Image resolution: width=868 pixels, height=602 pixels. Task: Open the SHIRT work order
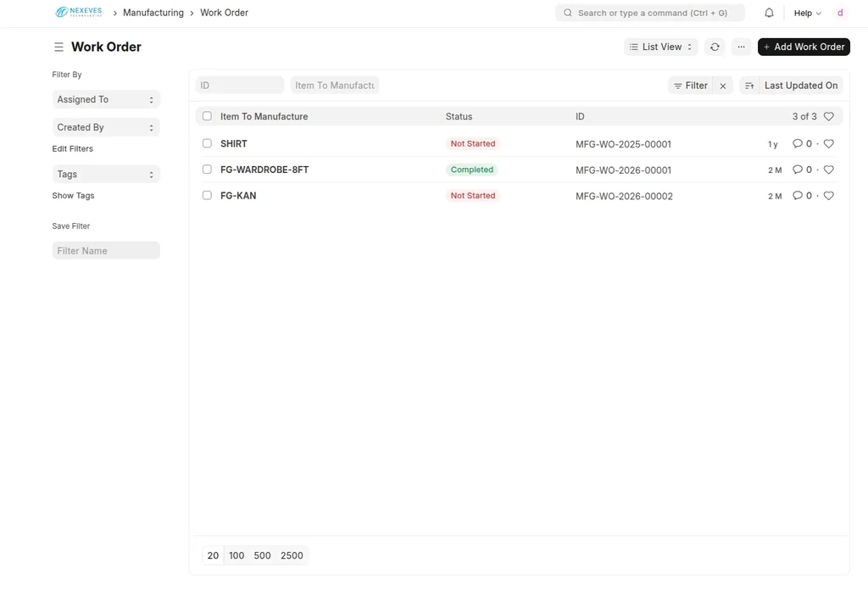point(234,143)
